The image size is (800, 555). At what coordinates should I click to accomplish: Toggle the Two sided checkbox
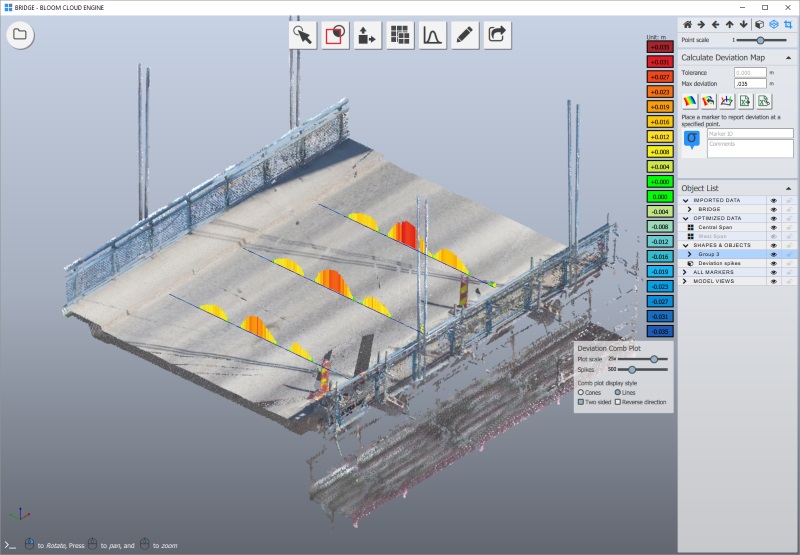pyautogui.click(x=581, y=402)
